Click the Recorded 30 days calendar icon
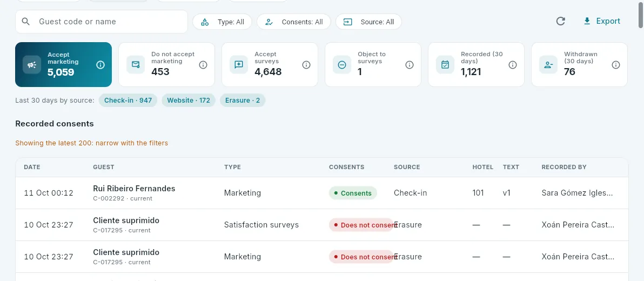The image size is (644, 281). pos(445,64)
